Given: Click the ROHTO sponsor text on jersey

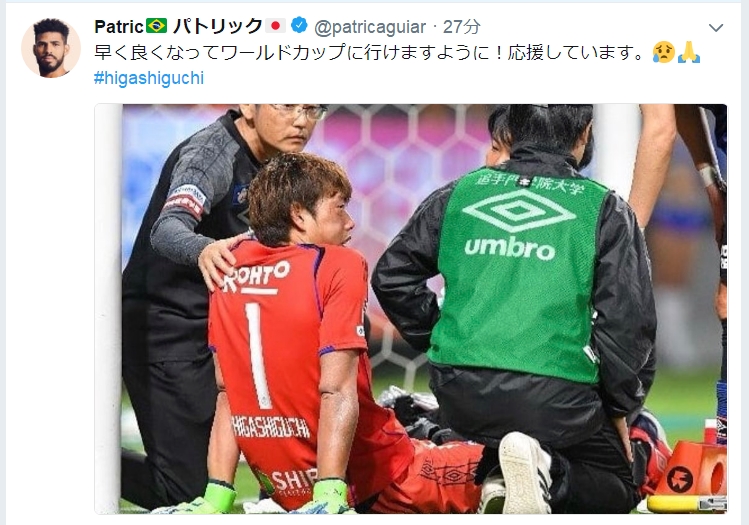Looking at the screenshot, I should (x=257, y=276).
